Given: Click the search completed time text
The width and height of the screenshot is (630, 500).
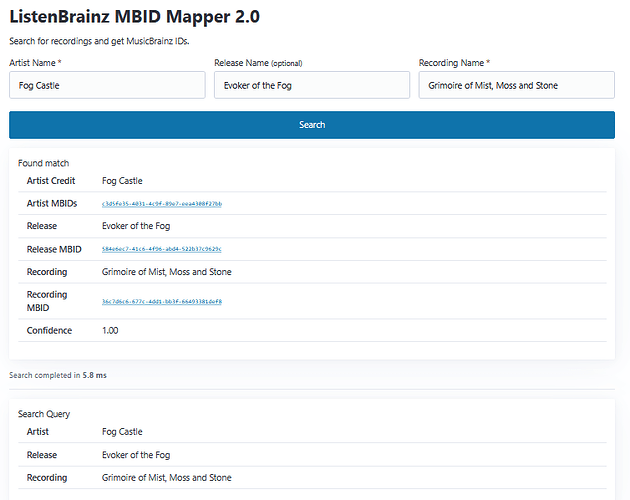Looking at the screenshot, I should 58,376.
